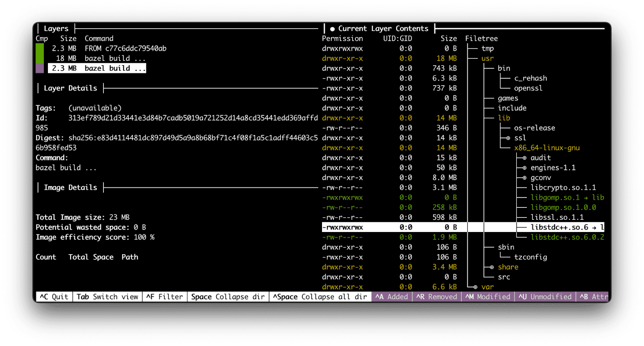Image resolution: width=644 pixels, height=346 pixels.
Task: Click the Permission column header
Action: [x=342, y=39]
